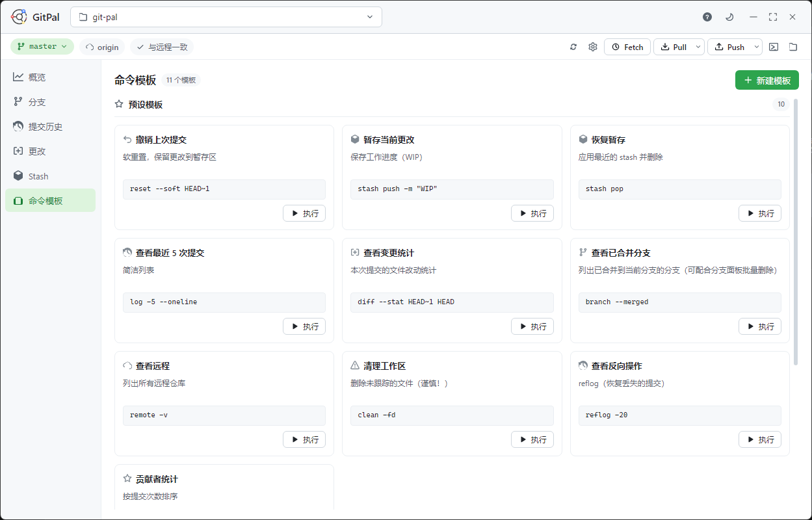
Task: Click the 10 count badge
Action: (x=781, y=104)
